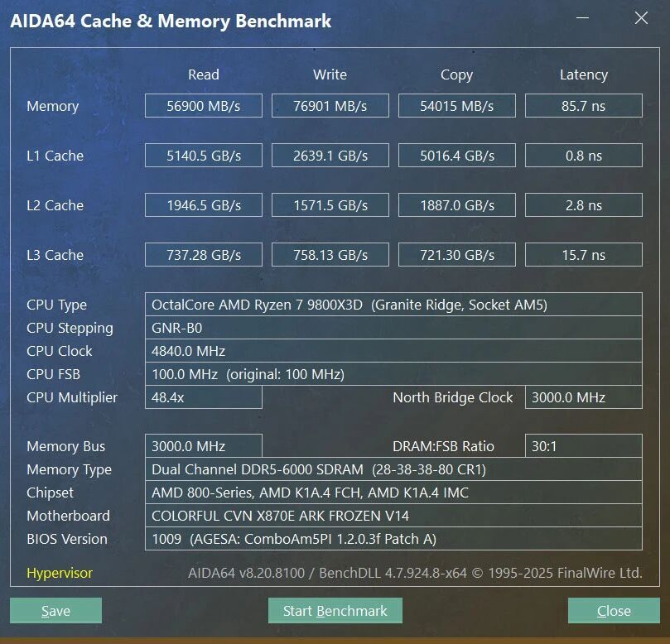Start the benchmark run

coord(335,611)
